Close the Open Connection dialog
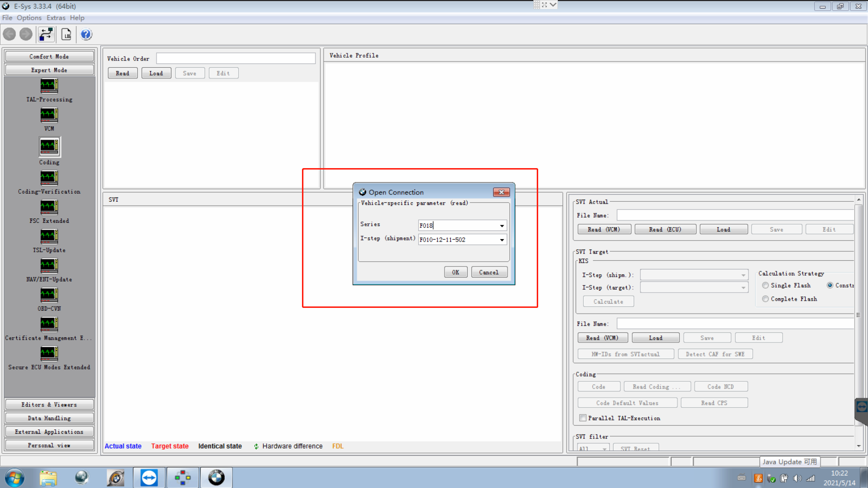868x488 pixels. [501, 192]
